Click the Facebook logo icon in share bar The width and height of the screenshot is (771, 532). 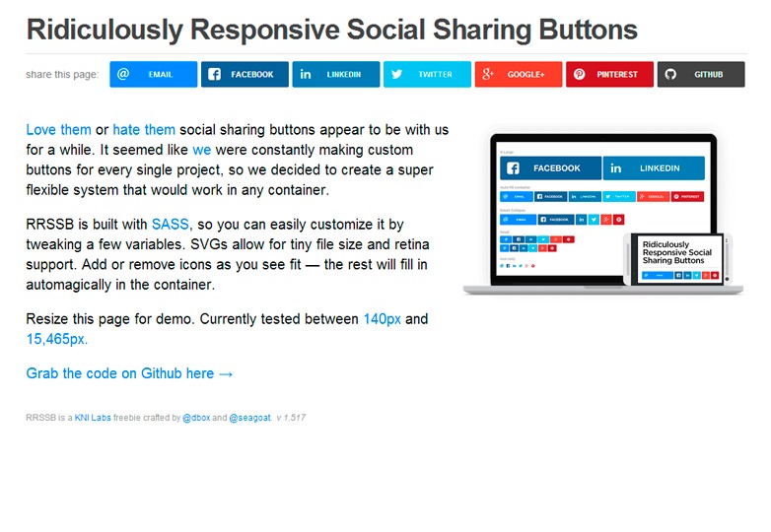[x=214, y=74]
